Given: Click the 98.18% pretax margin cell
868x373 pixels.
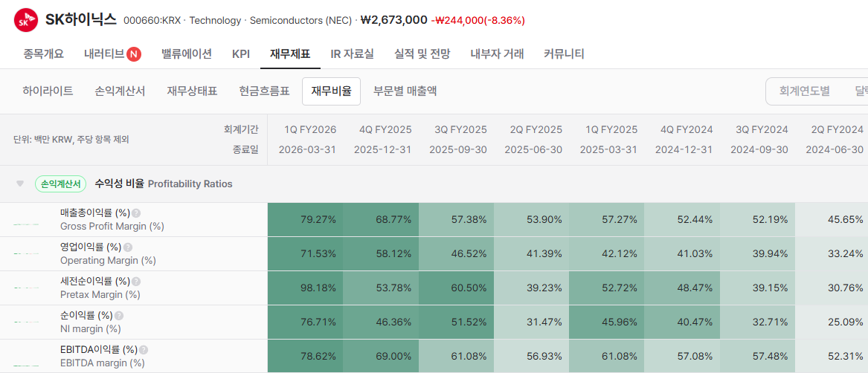Looking at the screenshot, I should coord(306,288).
